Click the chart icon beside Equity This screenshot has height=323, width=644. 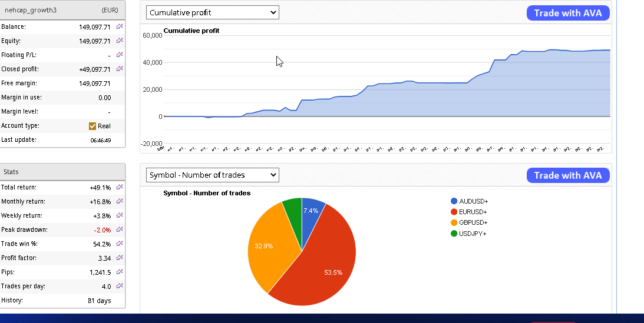pos(120,41)
